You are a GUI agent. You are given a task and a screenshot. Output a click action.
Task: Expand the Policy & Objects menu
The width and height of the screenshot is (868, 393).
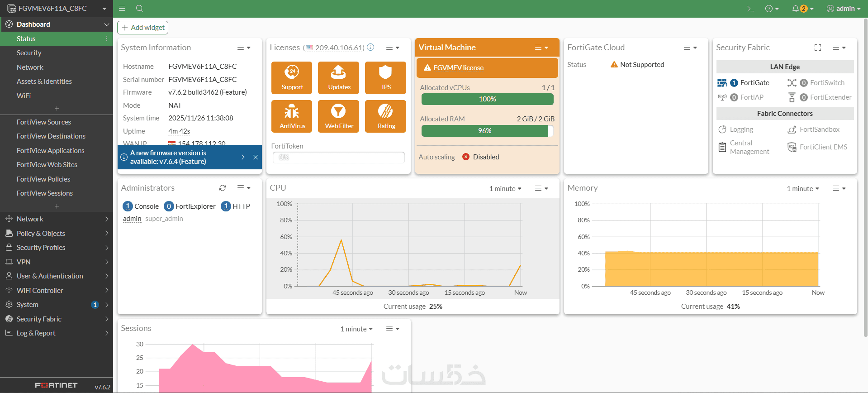(57, 234)
